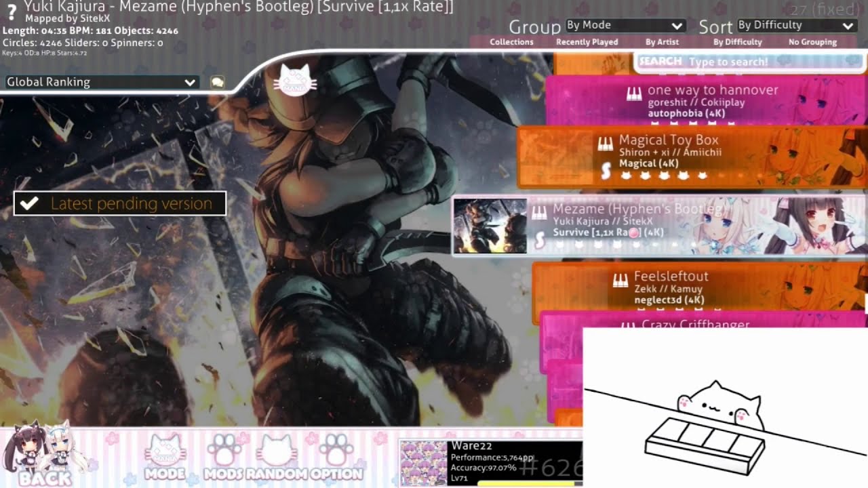Click the piano mode icon on Feelsleftout
The width and height of the screenshot is (868, 488).
pyautogui.click(x=620, y=281)
